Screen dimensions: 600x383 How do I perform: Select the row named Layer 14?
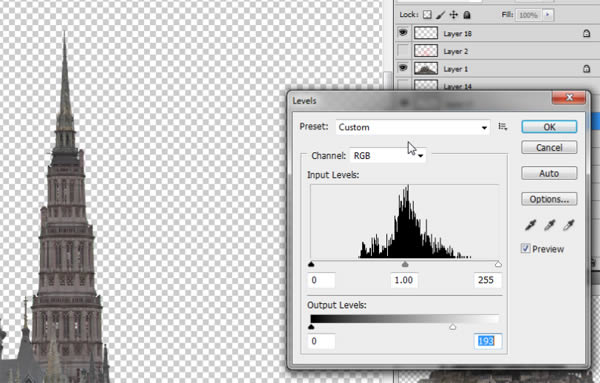(x=497, y=84)
